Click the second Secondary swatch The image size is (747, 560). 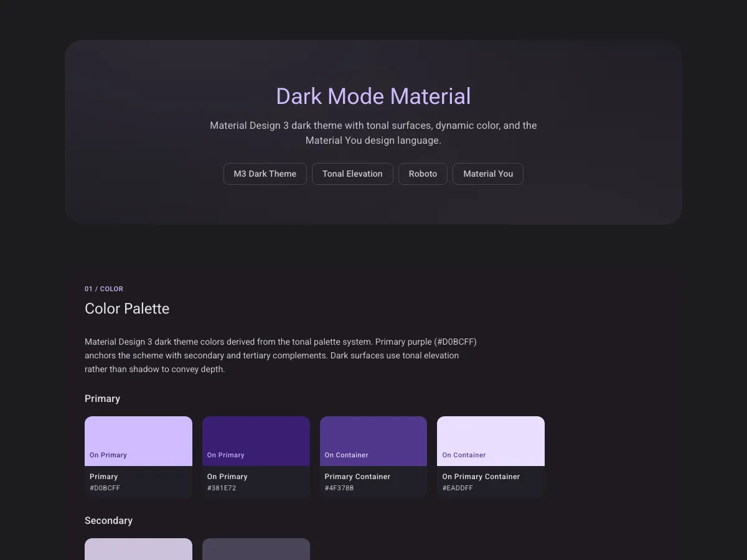256,551
